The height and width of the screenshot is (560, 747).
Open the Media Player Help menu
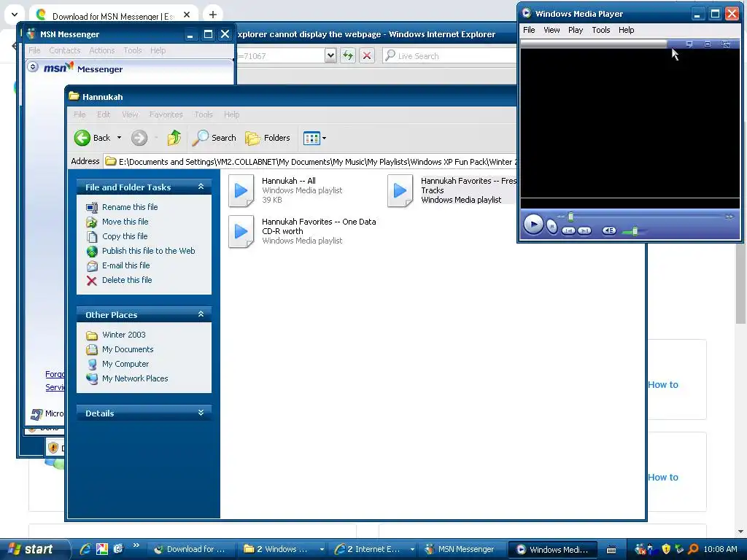click(x=626, y=30)
